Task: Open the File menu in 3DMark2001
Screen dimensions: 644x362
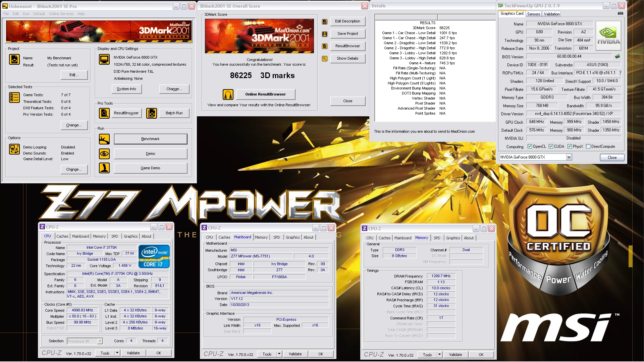Action: [x=6, y=14]
